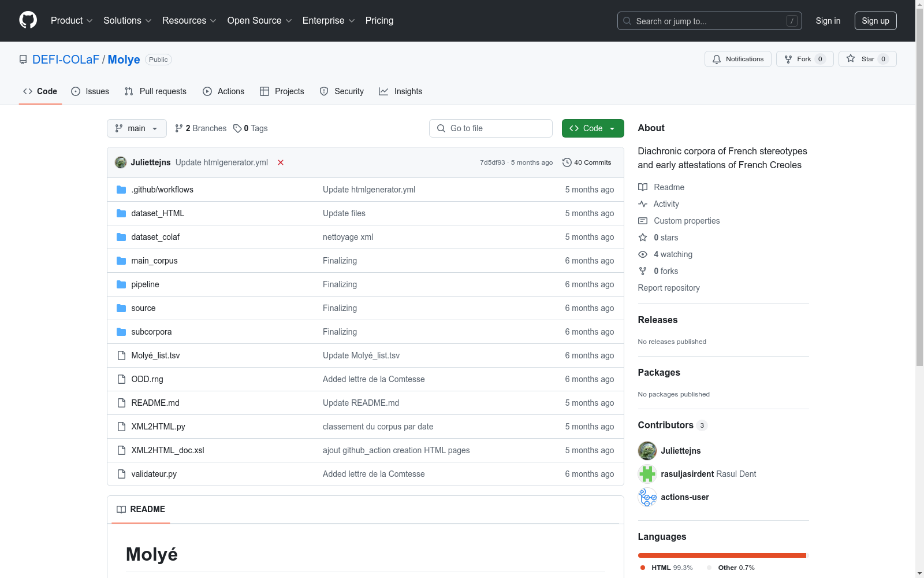Open the Actions tab
Viewport: 924px width, 578px height.
[x=223, y=91]
